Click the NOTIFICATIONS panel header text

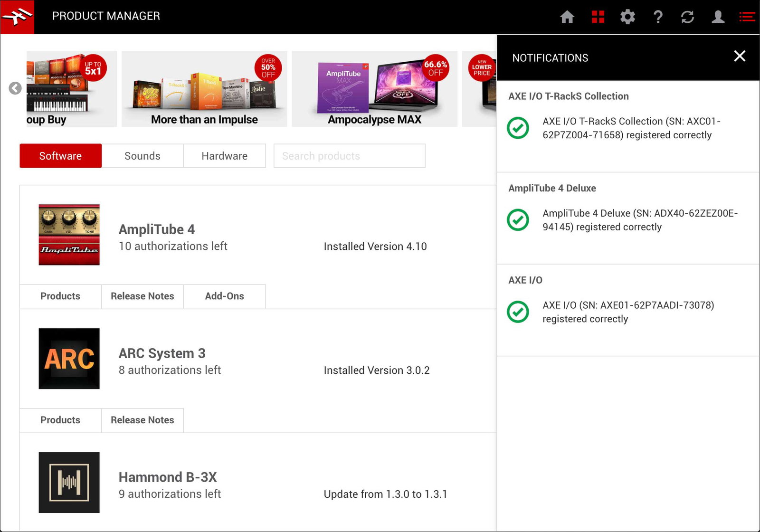point(550,58)
